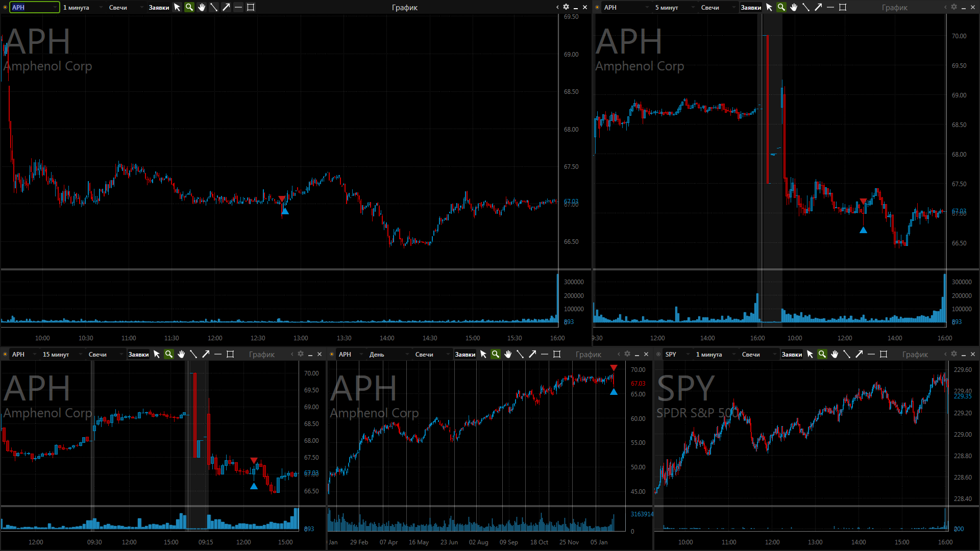Screen dimensions: 980x551
Task: Open the Свечи dropdown in the daily APH chart
Action: pyautogui.click(x=432, y=354)
